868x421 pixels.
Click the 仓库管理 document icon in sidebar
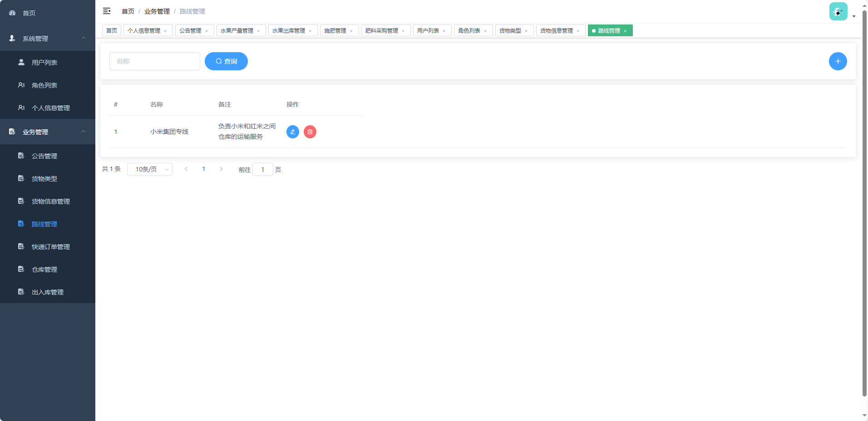21,269
